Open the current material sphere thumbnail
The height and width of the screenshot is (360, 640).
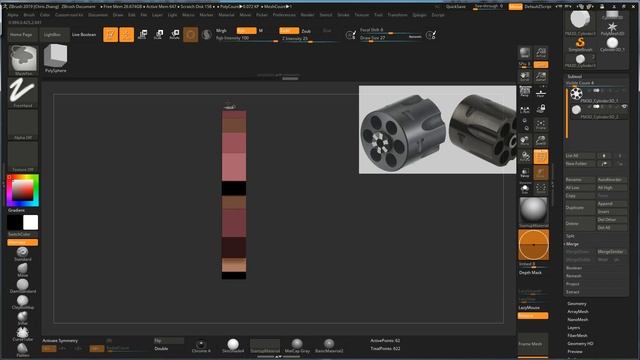point(533,212)
